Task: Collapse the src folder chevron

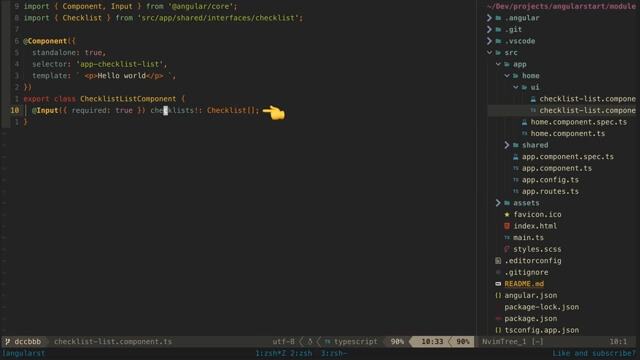Action: pyautogui.click(x=489, y=52)
